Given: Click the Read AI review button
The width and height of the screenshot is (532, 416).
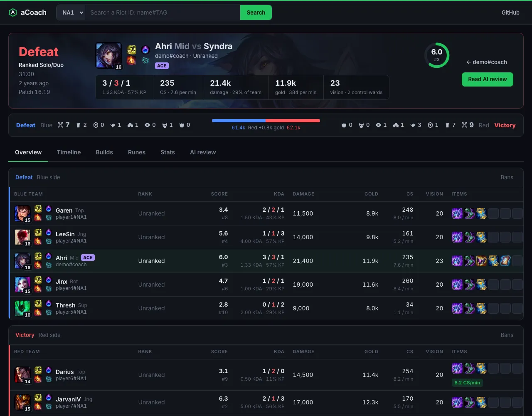Looking at the screenshot, I should pos(488,79).
